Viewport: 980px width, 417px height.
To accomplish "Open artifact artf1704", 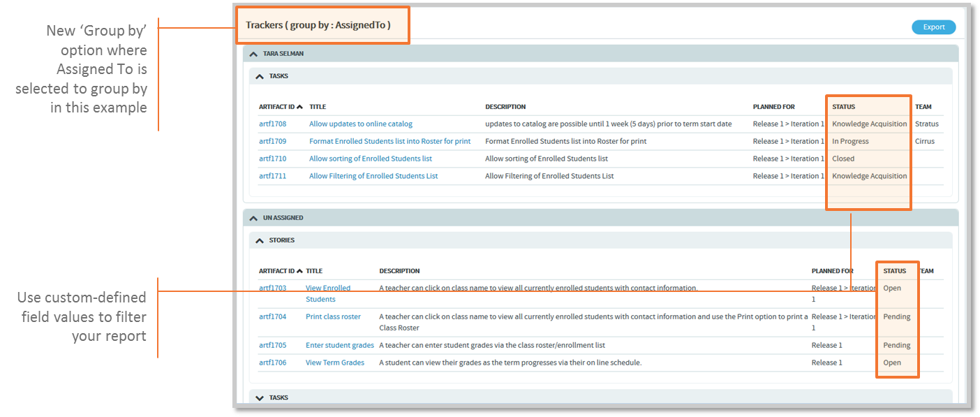I will pyautogui.click(x=272, y=316).
